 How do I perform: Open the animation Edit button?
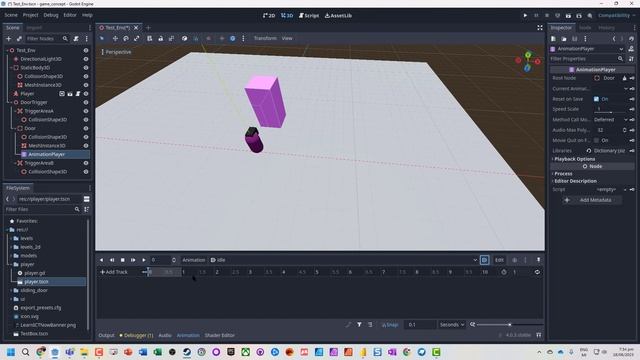pos(499,260)
